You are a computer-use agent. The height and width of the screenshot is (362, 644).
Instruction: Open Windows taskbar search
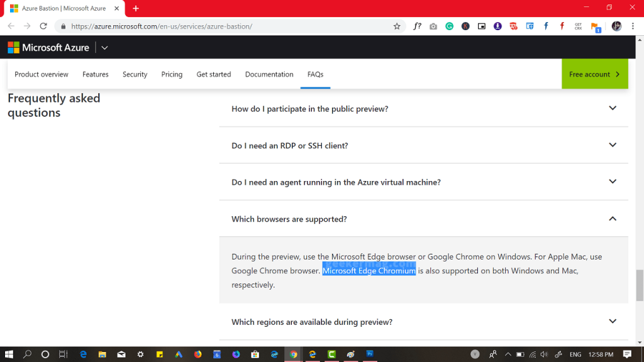[x=27, y=354]
